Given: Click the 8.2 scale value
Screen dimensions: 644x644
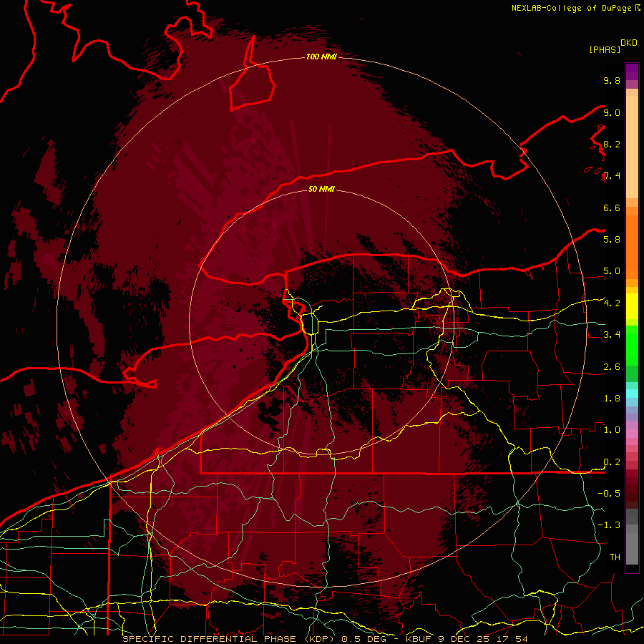Looking at the screenshot, I should 612,144.
